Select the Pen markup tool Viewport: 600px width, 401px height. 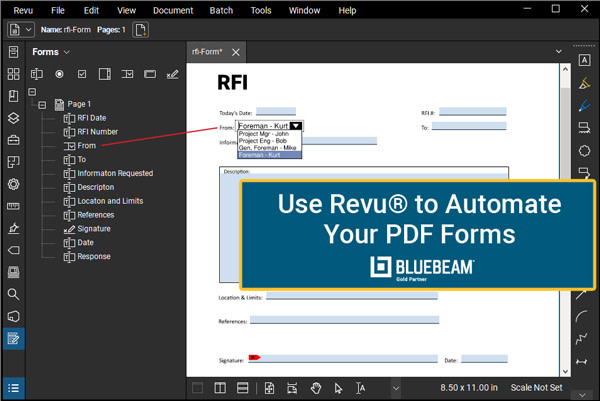(x=584, y=106)
